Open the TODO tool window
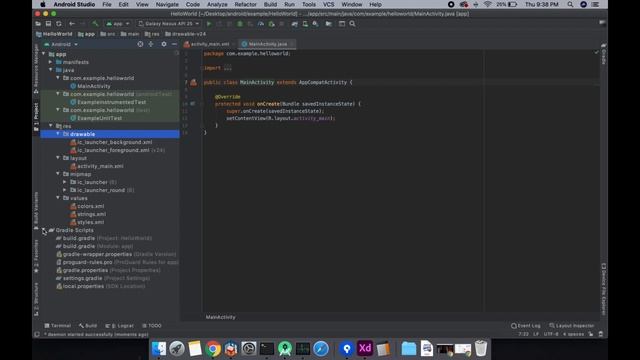This screenshot has width=640, height=360. click(x=152, y=326)
